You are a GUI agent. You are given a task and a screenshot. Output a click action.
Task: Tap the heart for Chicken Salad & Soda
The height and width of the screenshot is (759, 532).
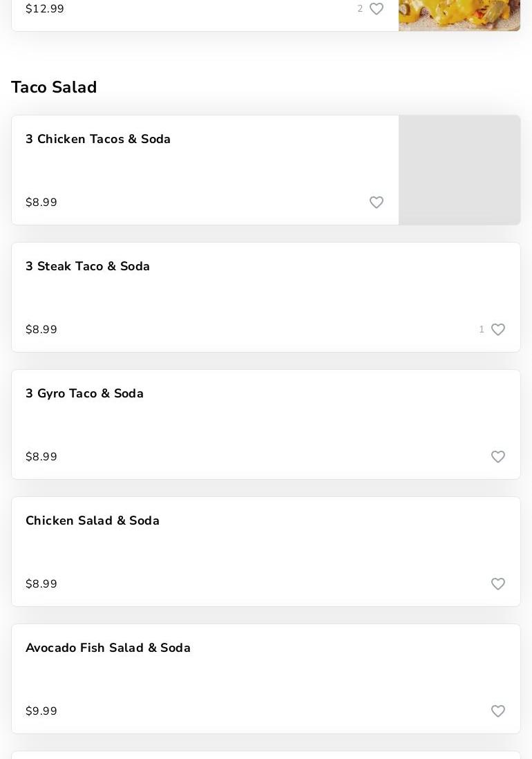point(498,584)
